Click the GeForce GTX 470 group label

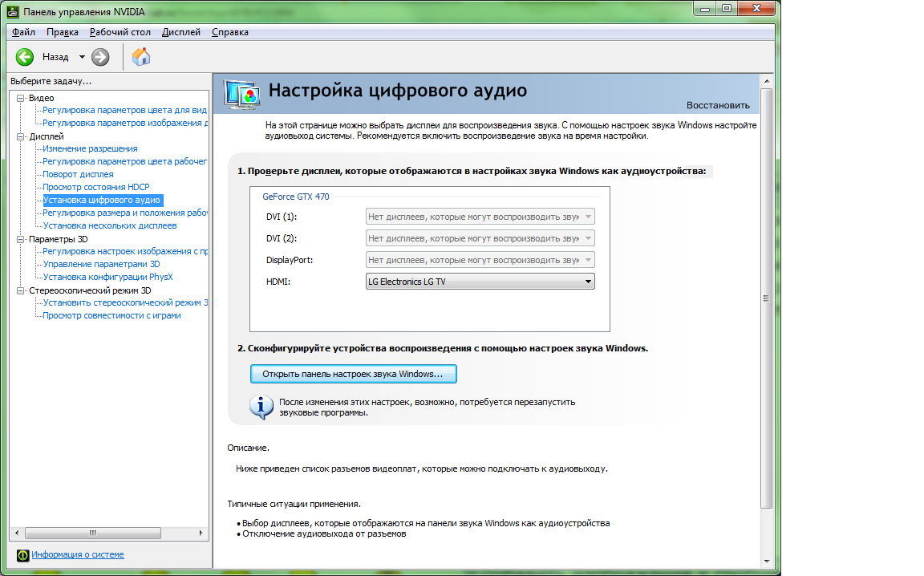click(296, 197)
